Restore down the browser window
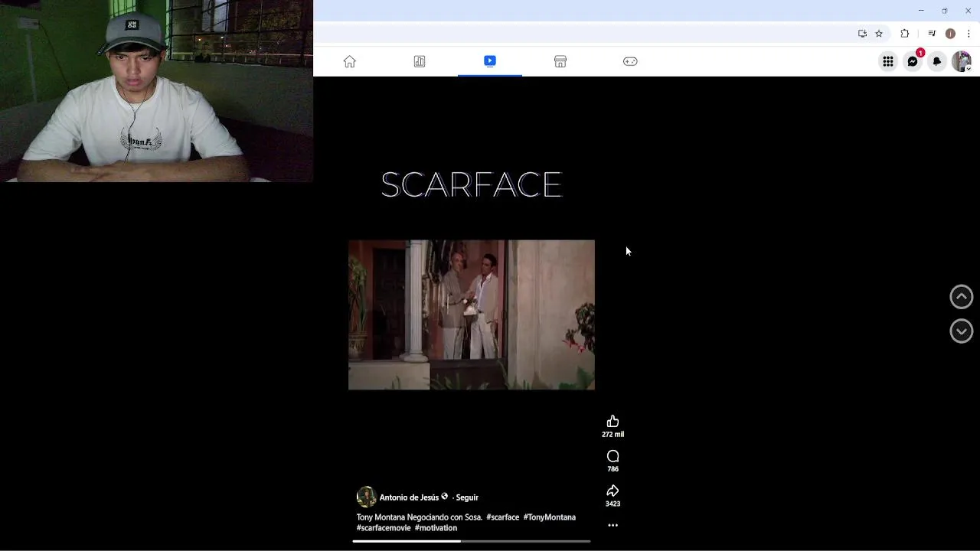The width and height of the screenshot is (980, 551). click(945, 11)
